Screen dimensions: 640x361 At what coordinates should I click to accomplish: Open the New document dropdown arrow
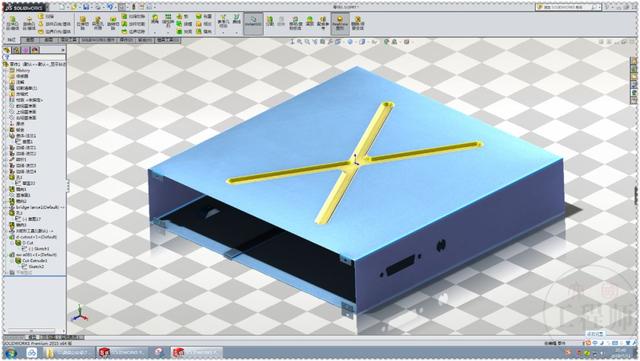coord(67,7)
